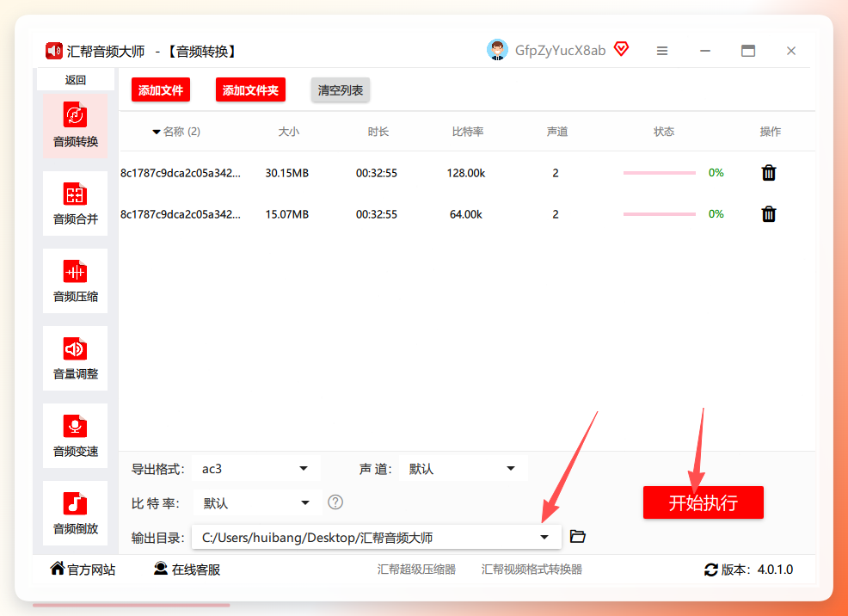Image resolution: width=848 pixels, height=616 pixels.
Task: Click progress bar of 15.07MB file
Action: click(x=660, y=214)
